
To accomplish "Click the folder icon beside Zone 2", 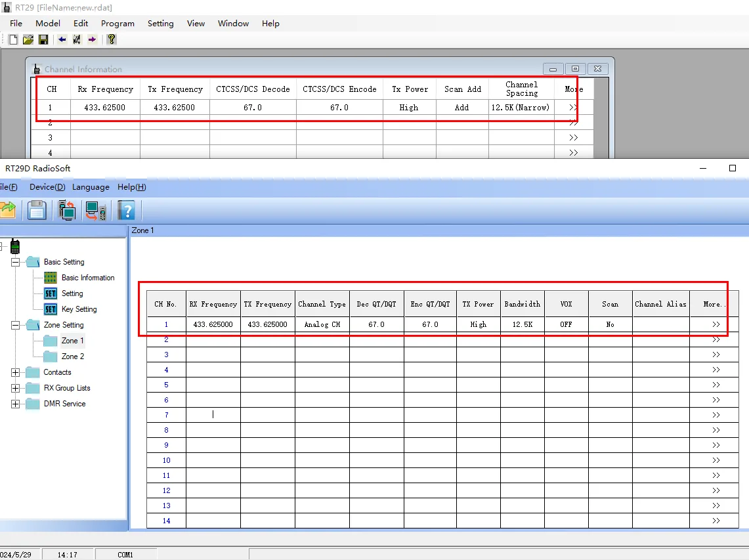I will (x=50, y=356).
